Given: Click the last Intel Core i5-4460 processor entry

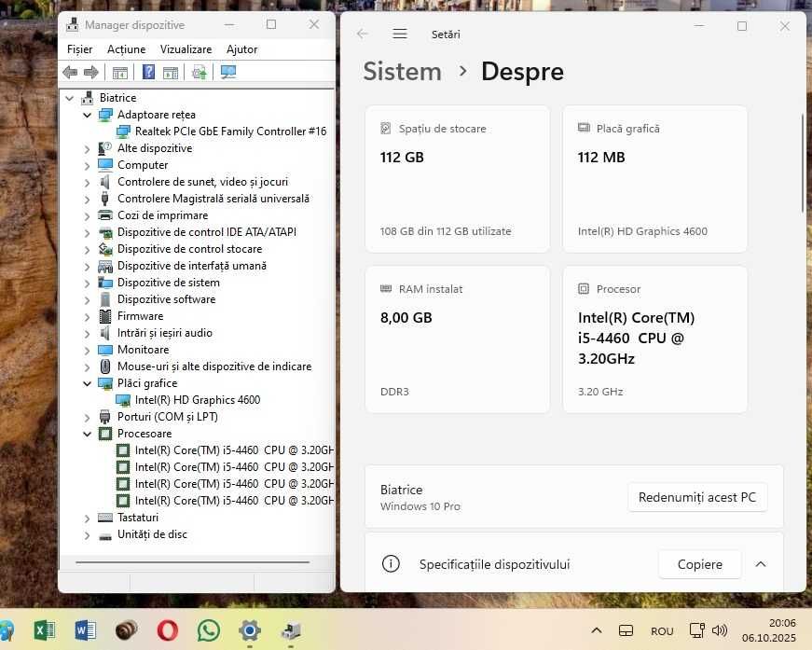Looking at the screenshot, I should (x=234, y=501).
